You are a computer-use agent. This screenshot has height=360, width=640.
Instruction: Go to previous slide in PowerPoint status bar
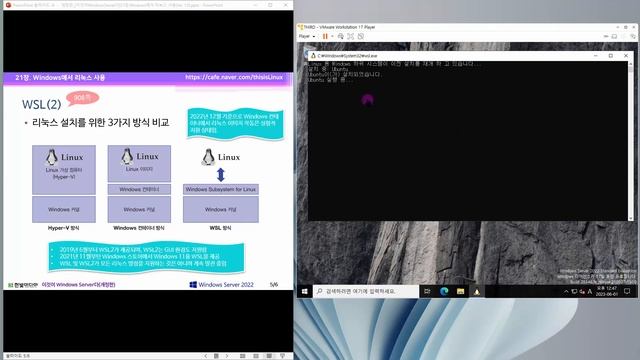point(206,356)
